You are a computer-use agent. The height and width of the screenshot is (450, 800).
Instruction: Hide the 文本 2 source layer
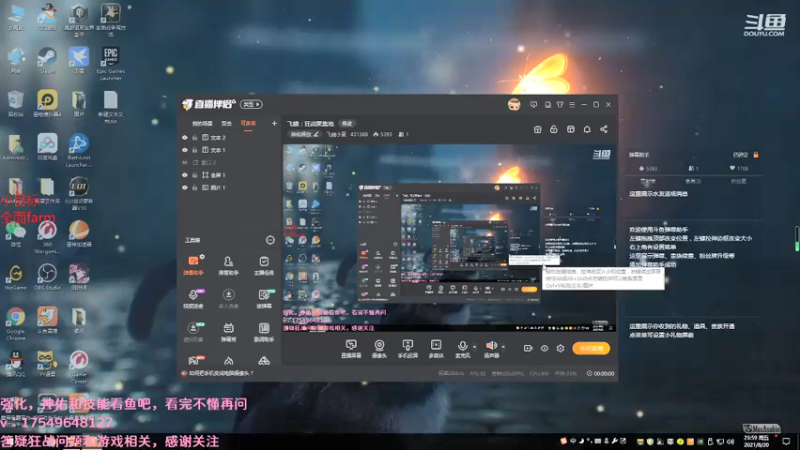tap(185, 138)
